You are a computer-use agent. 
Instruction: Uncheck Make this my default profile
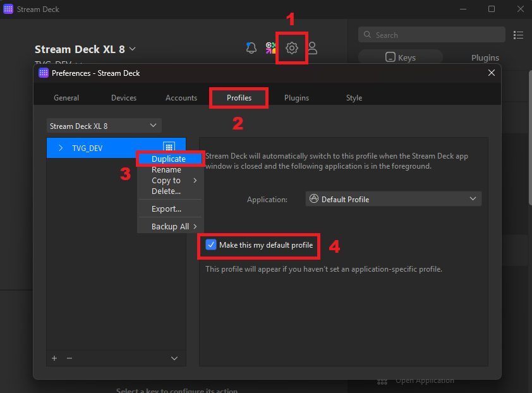pyautogui.click(x=210, y=245)
